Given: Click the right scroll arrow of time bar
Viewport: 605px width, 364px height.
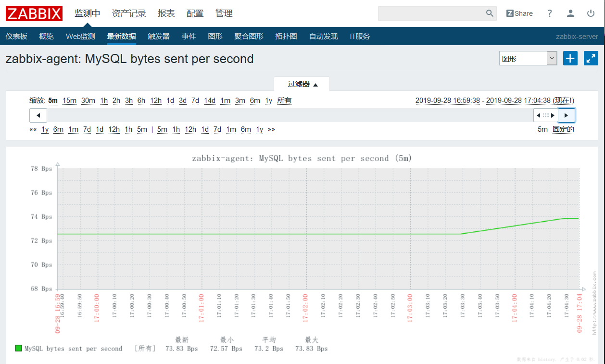Looking at the screenshot, I should [567, 115].
